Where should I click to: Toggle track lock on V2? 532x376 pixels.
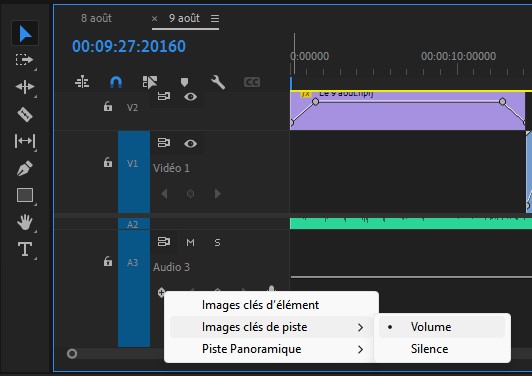(x=108, y=107)
